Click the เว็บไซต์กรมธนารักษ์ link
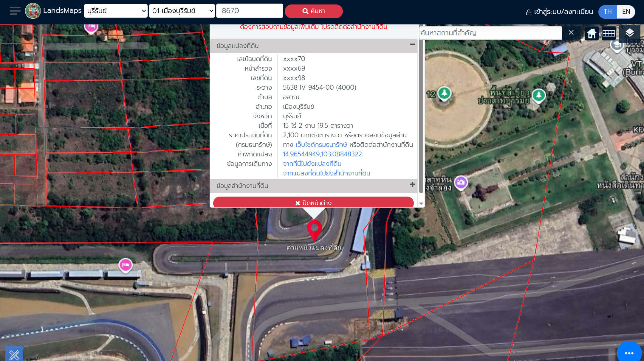The image size is (644, 361). 321,145
